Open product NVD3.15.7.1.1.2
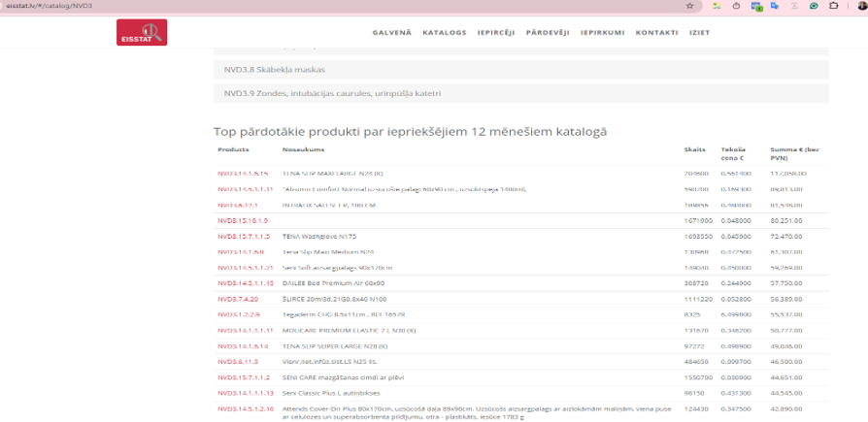This screenshot has width=868, height=422. tap(244, 377)
